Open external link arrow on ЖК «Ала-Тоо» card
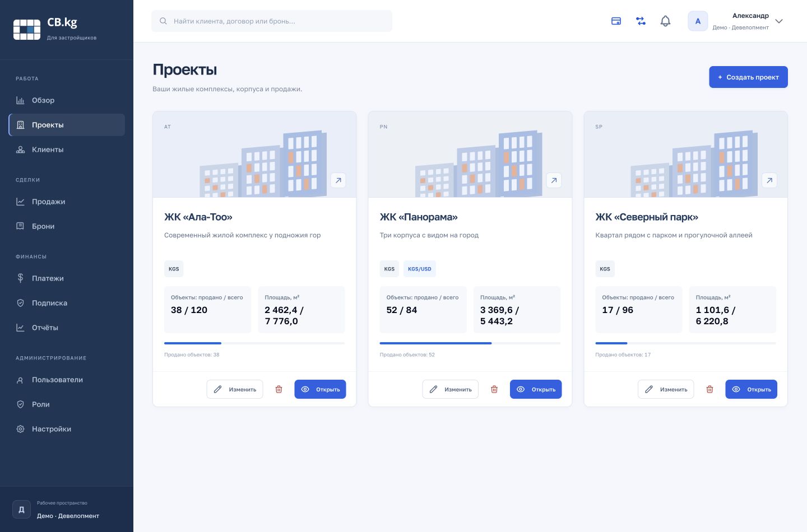 (x=338, y=180)
